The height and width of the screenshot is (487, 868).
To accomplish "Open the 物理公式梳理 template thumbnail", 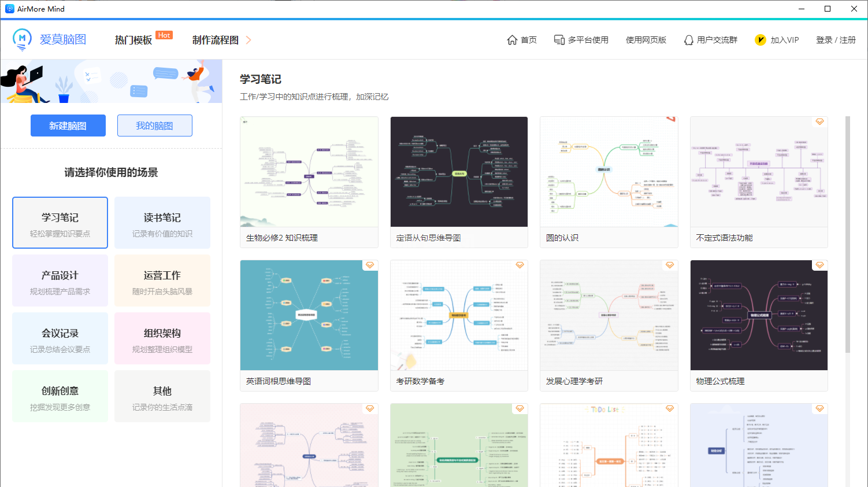I will [759, 315].
